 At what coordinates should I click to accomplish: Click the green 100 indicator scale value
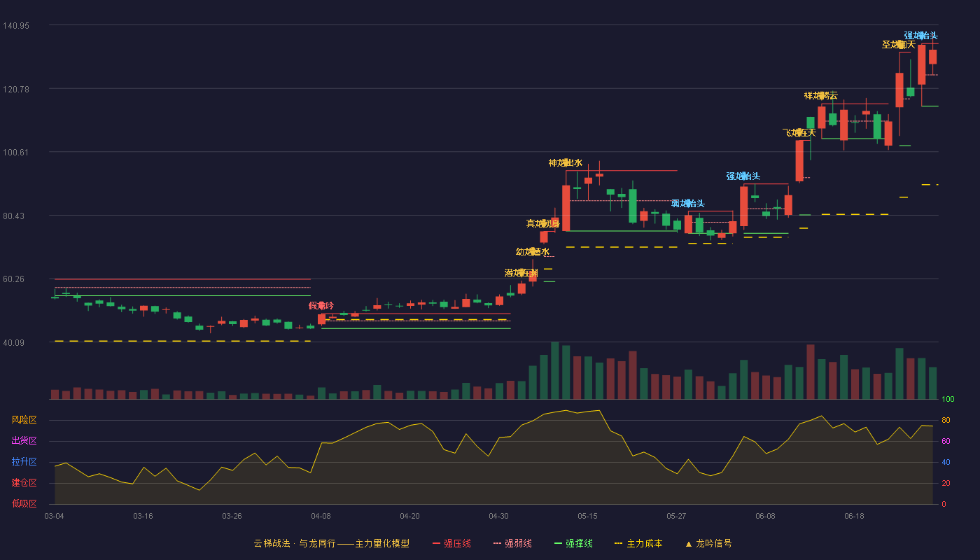[948, 400]
